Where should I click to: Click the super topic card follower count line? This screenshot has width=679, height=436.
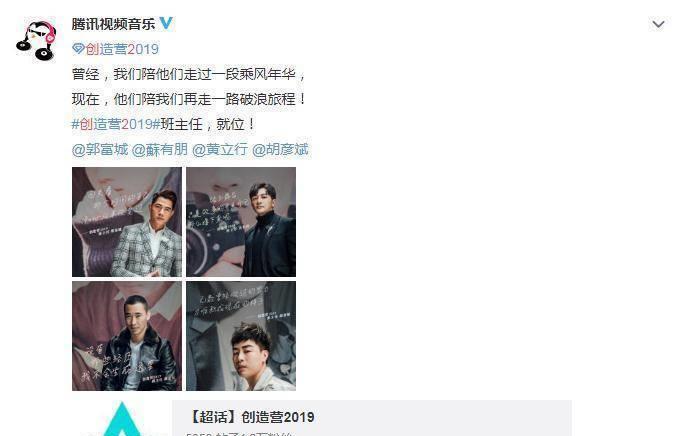(x=239, y=434)
